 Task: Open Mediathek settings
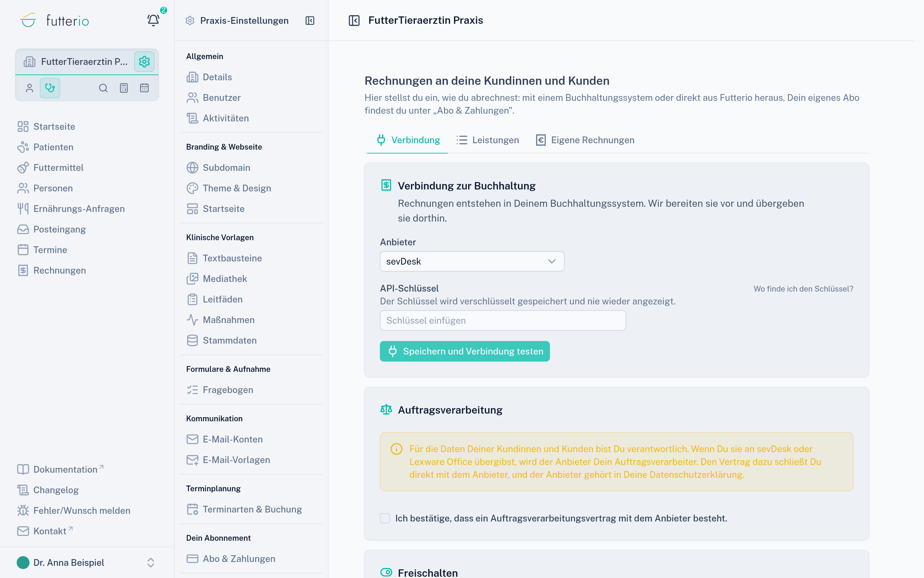pyautogui.click(x=217, y=279)
